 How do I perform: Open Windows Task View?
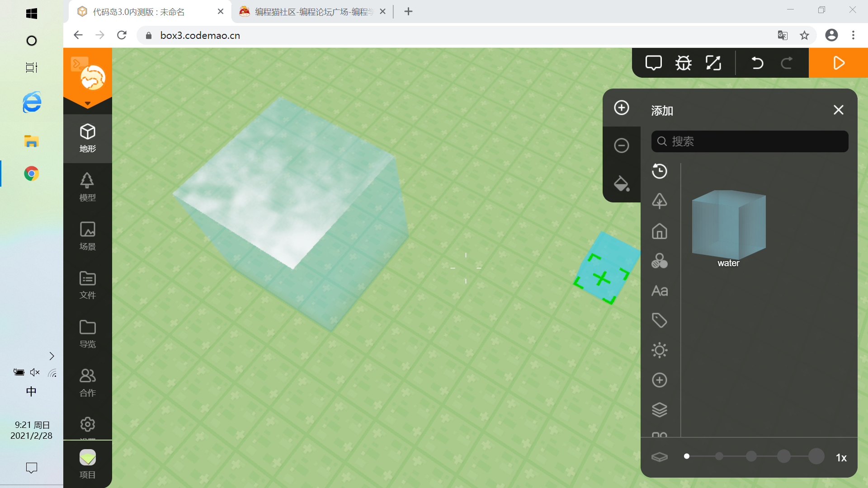pos(32,68)
